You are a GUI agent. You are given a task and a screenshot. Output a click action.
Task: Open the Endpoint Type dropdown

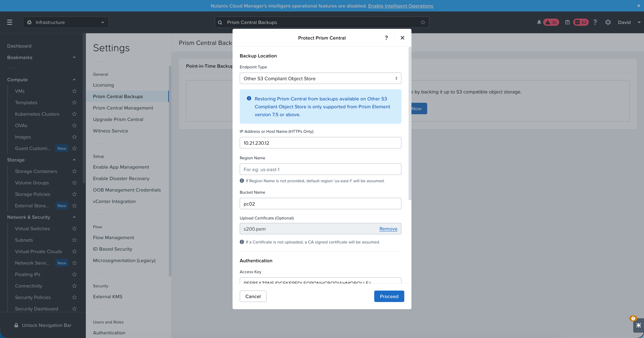(320, 79)
